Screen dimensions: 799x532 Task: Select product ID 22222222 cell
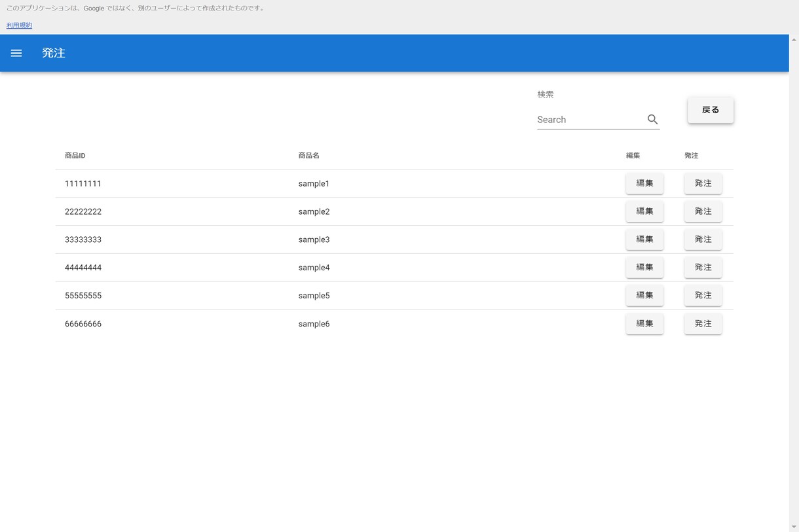click(x=83, y=212)
